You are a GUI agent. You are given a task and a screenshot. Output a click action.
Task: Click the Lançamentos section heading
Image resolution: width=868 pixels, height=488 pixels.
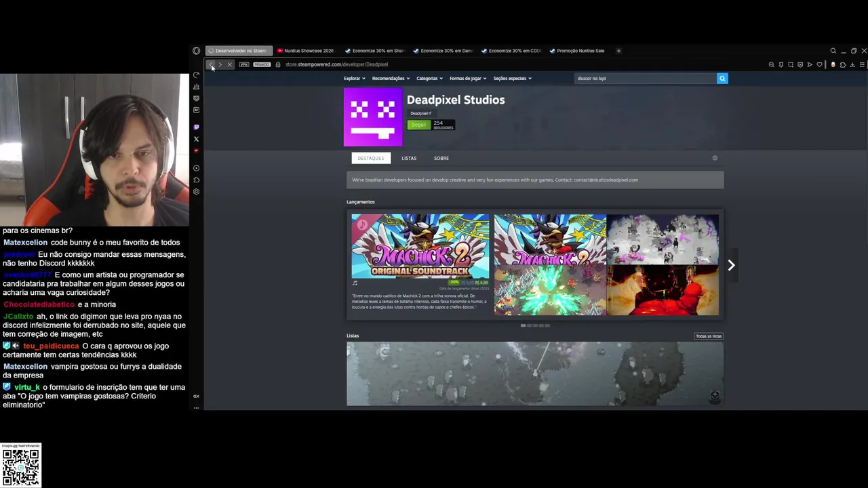[361, 202]
